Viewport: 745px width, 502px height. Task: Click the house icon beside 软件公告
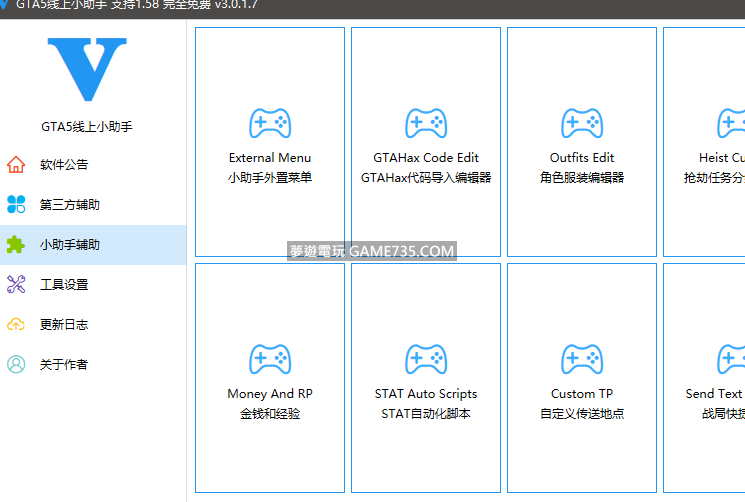point(16,165)
